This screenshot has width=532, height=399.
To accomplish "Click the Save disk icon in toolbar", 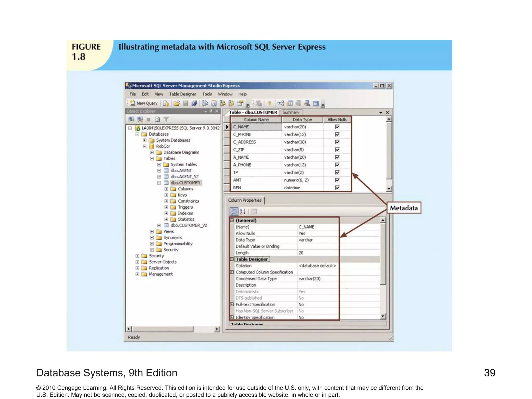I will [185, 103].
